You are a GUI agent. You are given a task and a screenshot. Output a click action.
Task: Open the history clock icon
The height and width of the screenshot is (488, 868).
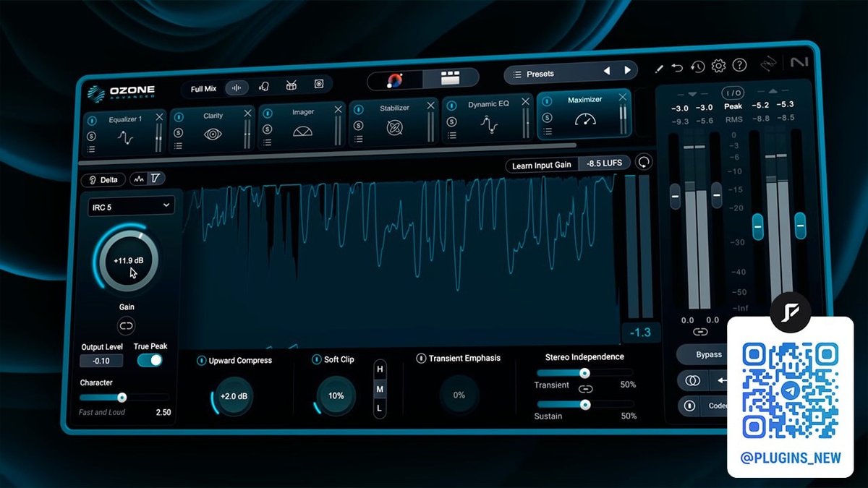pos(697,67)
